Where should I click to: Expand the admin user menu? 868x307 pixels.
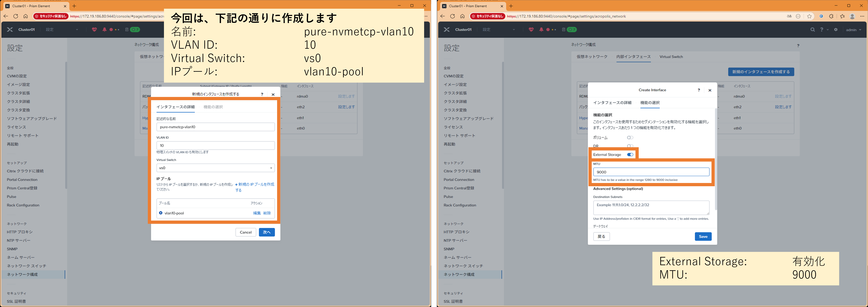[853, 30]
